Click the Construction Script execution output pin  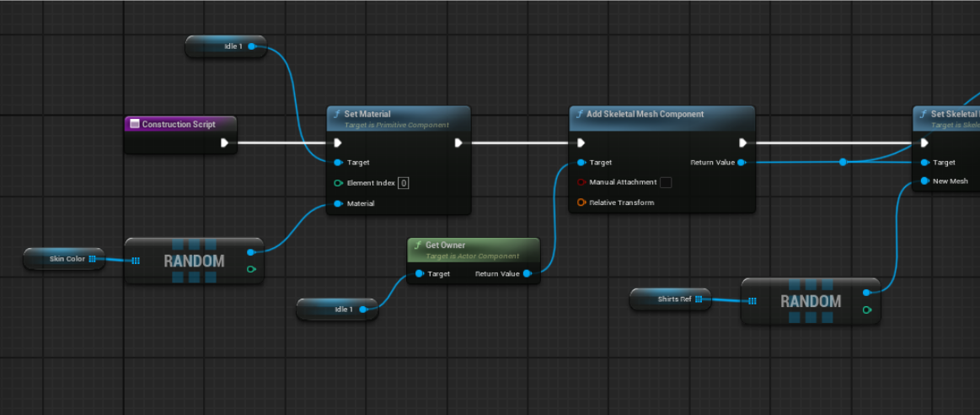[x=224, y=143]
